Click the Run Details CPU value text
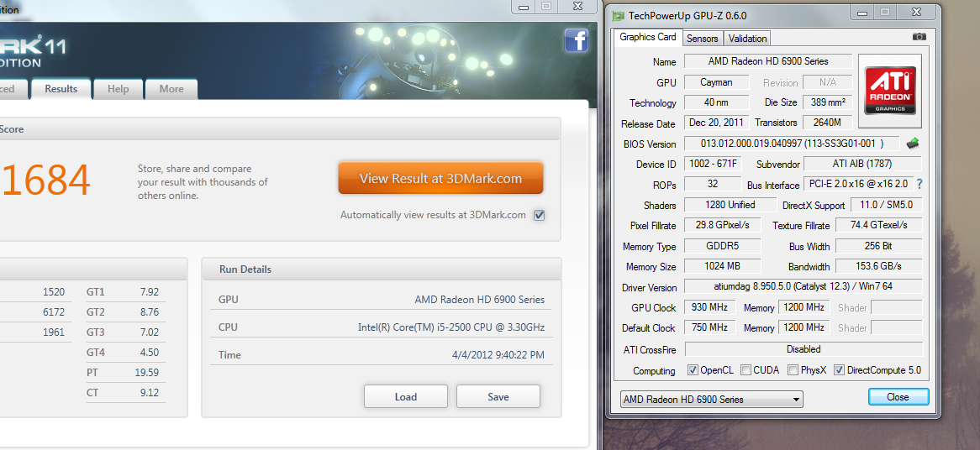Screen dimensions: 980x450 click(451, 327)
